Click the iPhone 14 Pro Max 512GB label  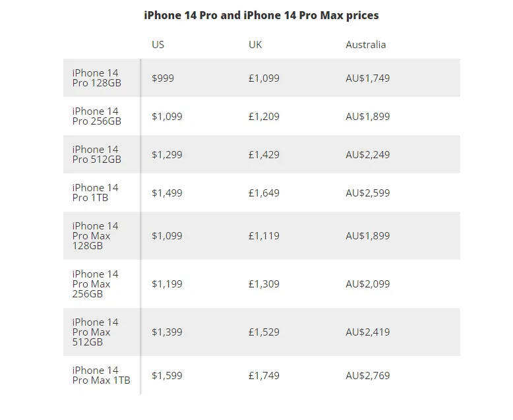[95, 332]
